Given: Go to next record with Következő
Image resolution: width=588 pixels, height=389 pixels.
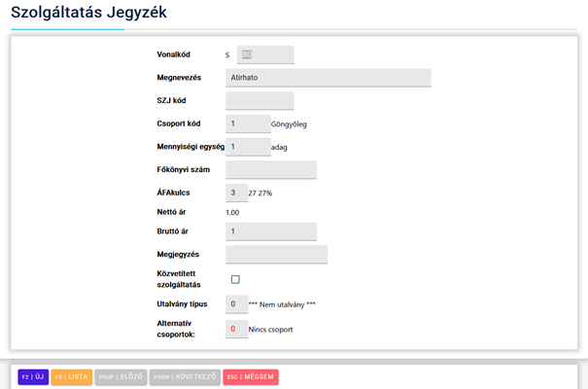Looking at the screenshot, I should click(x=185, y=376).
